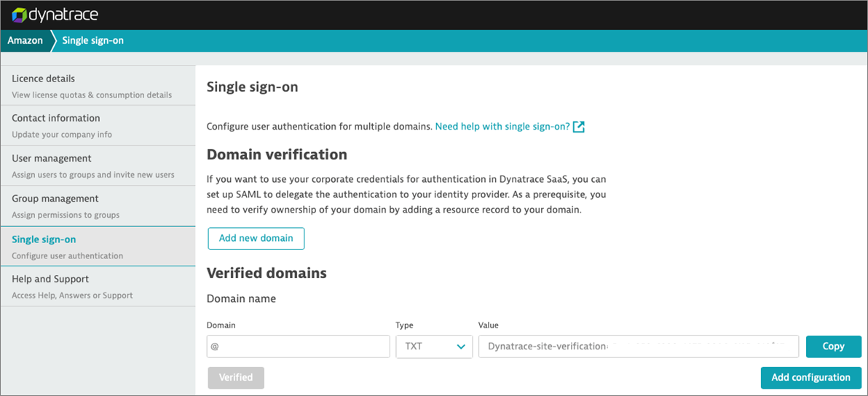Image resolution: width=868 pixels, height=396 pixels.
Task: Click the Dynatrace logo icon
Action: pos(19,15)
